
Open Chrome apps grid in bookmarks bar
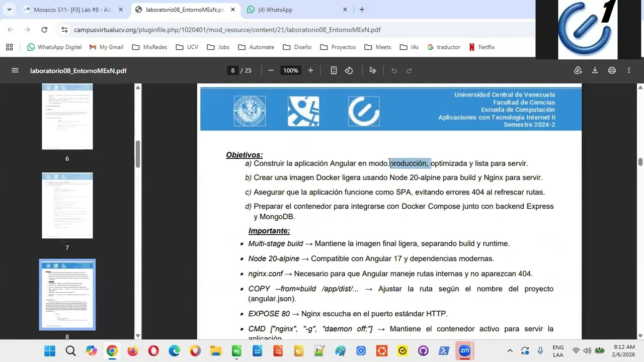(9, 47)
